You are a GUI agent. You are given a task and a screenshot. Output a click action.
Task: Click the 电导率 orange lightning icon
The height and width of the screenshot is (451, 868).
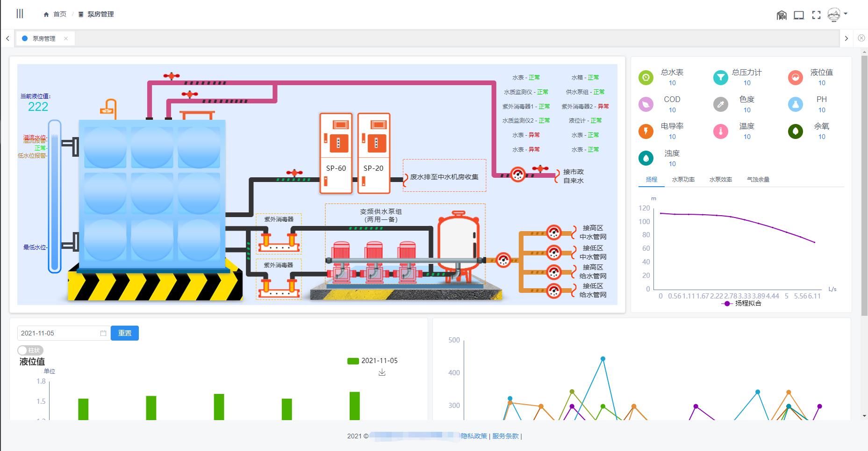click(x=646, y=131)
